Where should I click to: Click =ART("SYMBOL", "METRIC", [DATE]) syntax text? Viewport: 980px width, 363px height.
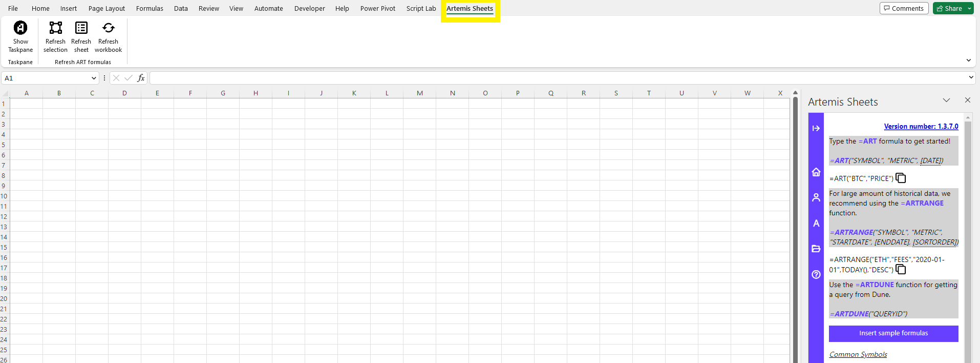click(886, 160)
